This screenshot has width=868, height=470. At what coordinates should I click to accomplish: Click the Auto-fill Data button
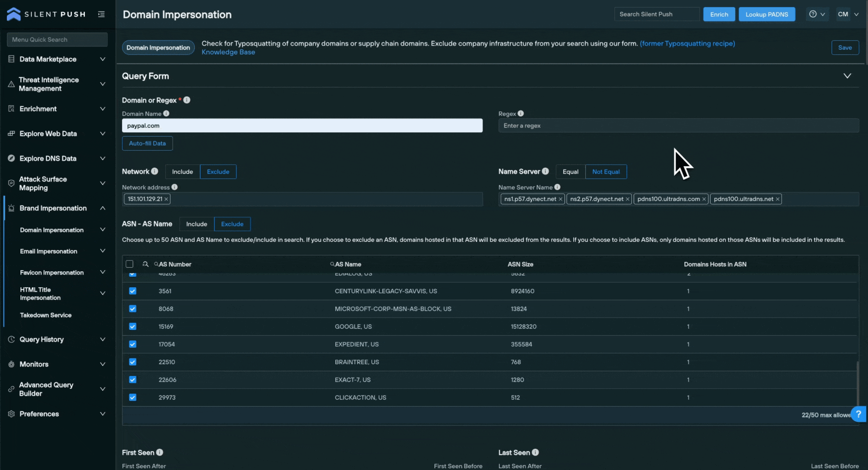pos(147,143)
